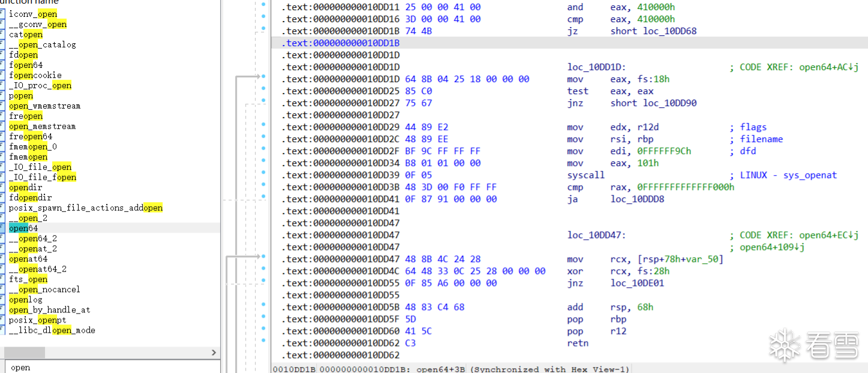Click the syscall instruction line
This screenshot has height=373, width=868.
[x=586, y=175]
